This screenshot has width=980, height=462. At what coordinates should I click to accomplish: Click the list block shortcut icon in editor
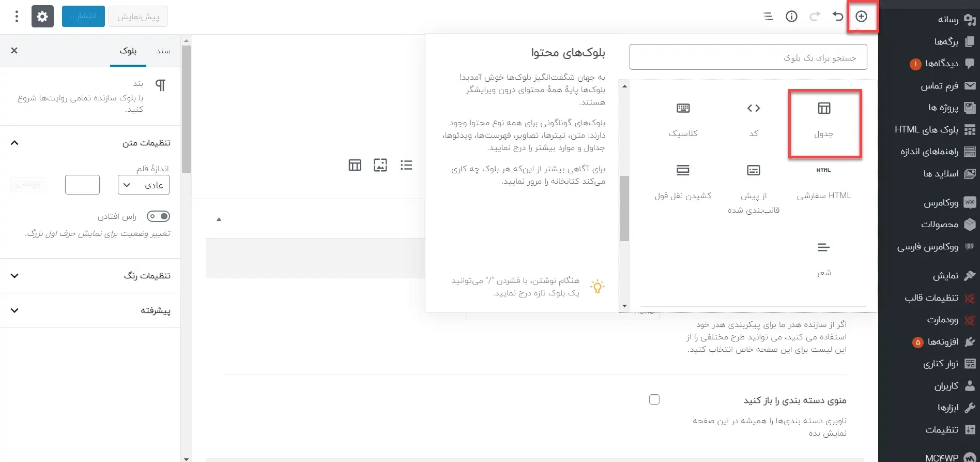(406, 165)
